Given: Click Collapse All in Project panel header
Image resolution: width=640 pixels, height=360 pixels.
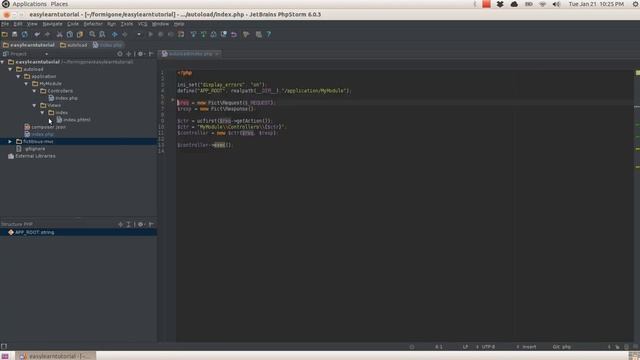Looking at the screenshot, I should pos(129,54).
